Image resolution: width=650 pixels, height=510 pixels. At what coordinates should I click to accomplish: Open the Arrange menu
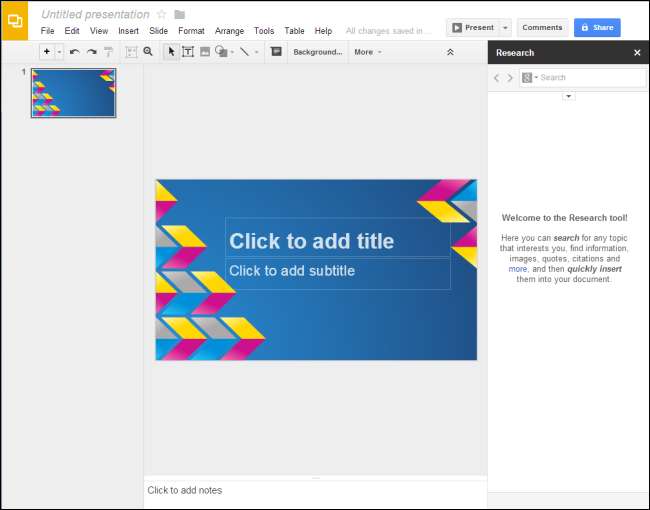tap(229, 31)
